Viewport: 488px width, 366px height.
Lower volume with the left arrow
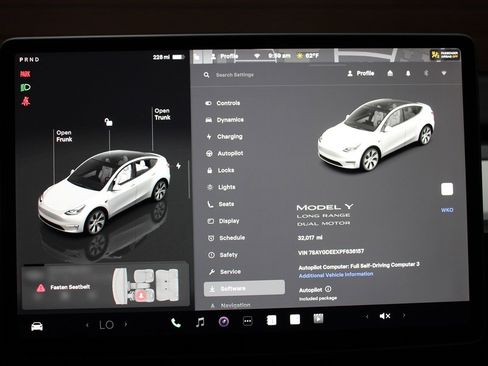pos(367,316)
